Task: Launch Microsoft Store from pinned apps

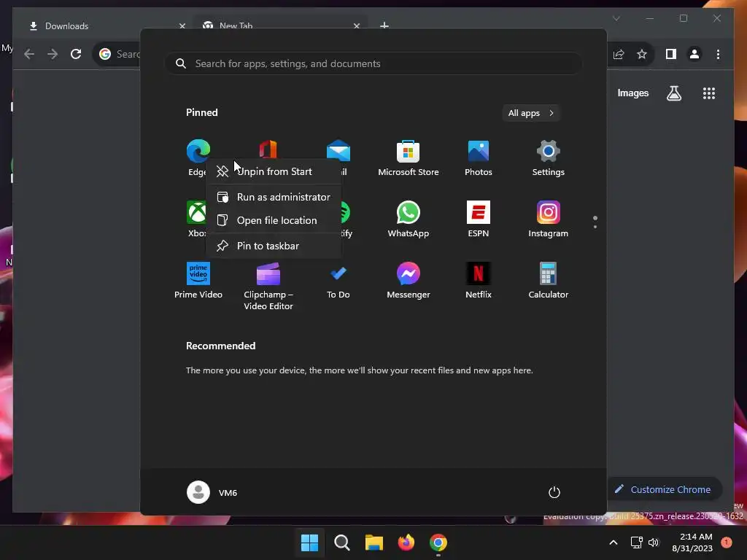Action: pyautogui.click(x=409, y=158)
